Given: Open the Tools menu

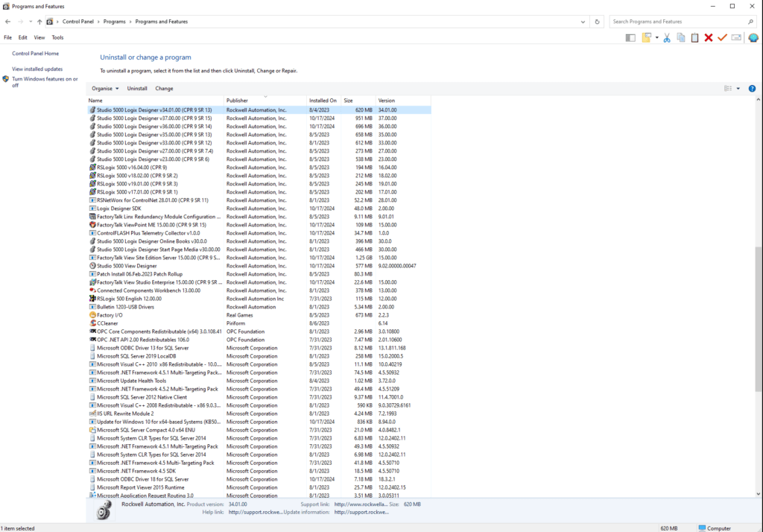Looking at the screenshot, I should (57, 37).
